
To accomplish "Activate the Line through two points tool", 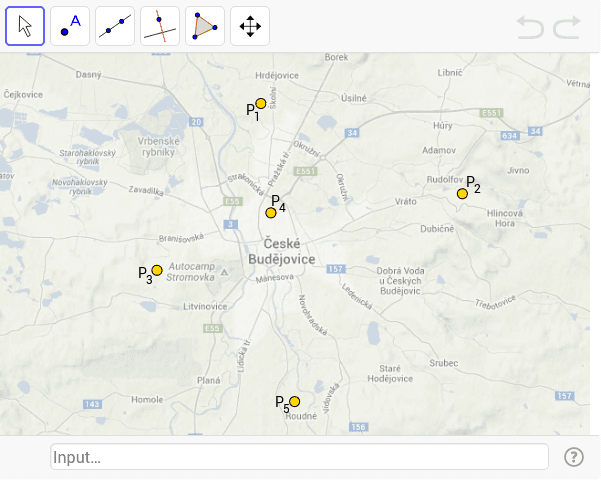I will [115, 26].
